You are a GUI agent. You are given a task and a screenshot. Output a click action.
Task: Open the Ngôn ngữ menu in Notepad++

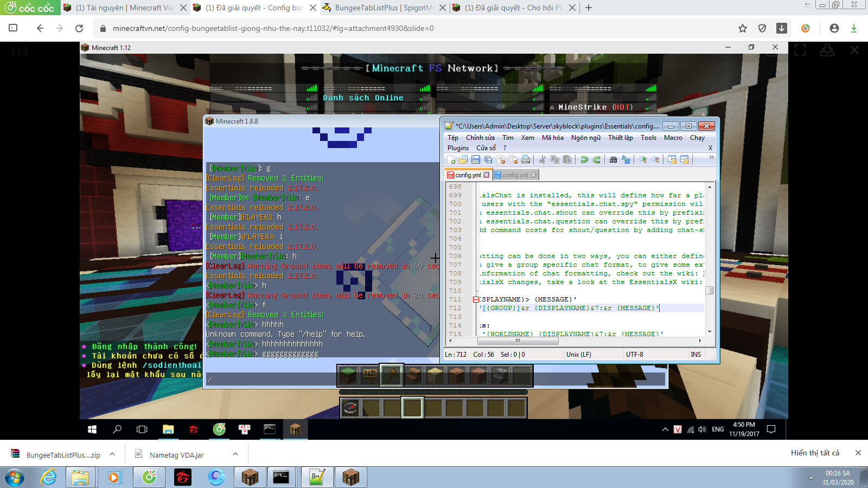(586, 138)
